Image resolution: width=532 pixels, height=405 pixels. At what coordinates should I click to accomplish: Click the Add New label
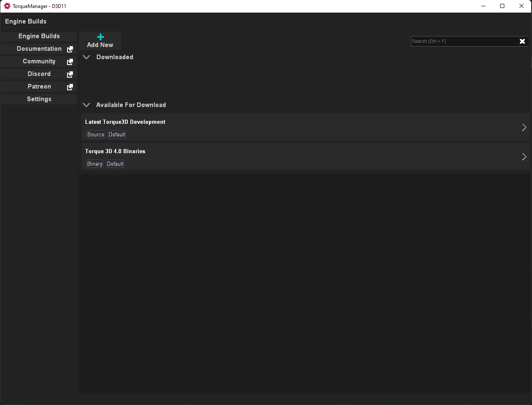(100, 45)
